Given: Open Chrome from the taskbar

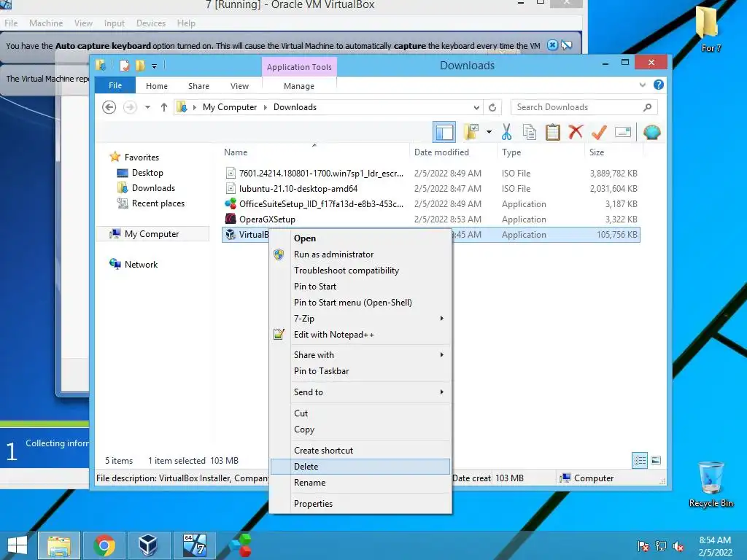Looking at the screenshot, I should point(104,545).
